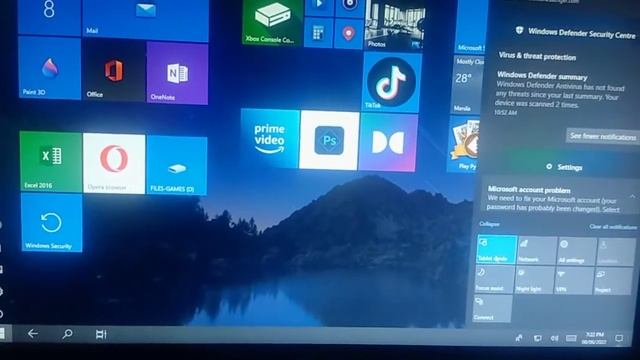Open Project quick action
This screenshot has height=360, width=640.
(x=613, y=282)
